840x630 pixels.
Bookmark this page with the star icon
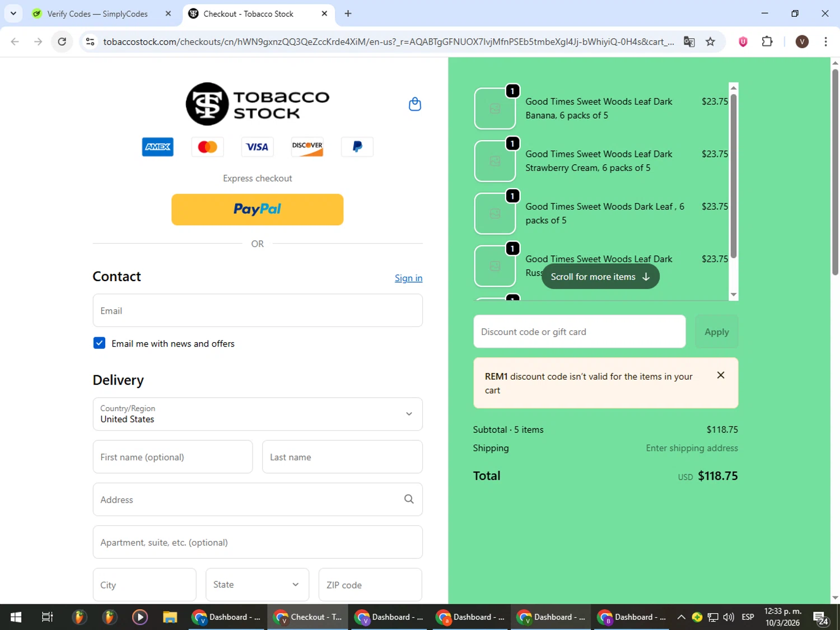click(x=710, y=41)
